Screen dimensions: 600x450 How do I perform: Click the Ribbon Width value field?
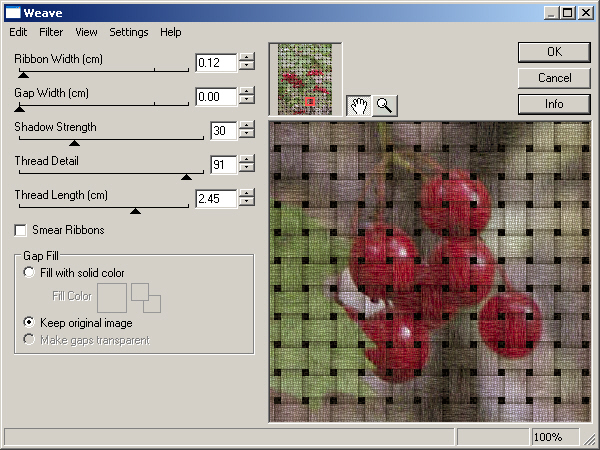coord(216,62)
